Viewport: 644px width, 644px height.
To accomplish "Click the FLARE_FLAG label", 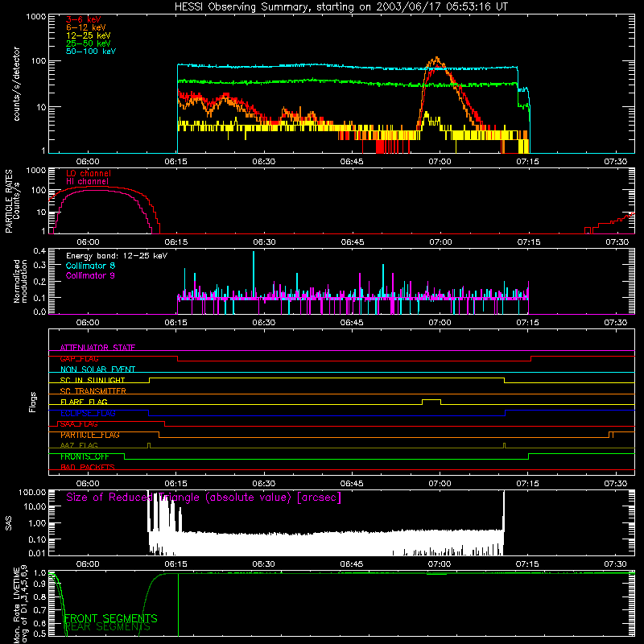I will coord(84,402).
